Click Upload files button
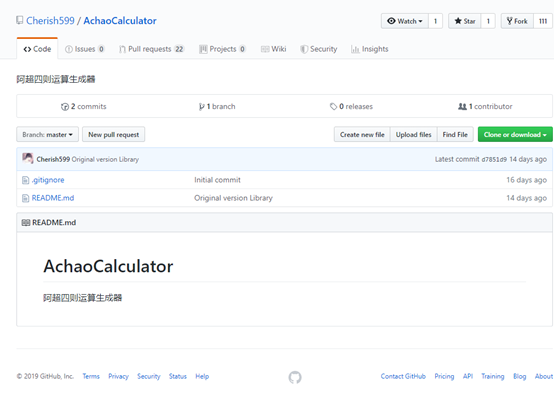 [413, 135]
